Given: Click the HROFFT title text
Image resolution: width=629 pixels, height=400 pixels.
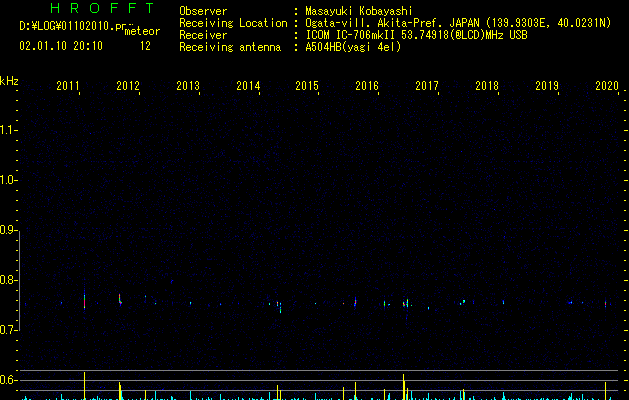Looking at the screenshot, I should tap(102, 8).
